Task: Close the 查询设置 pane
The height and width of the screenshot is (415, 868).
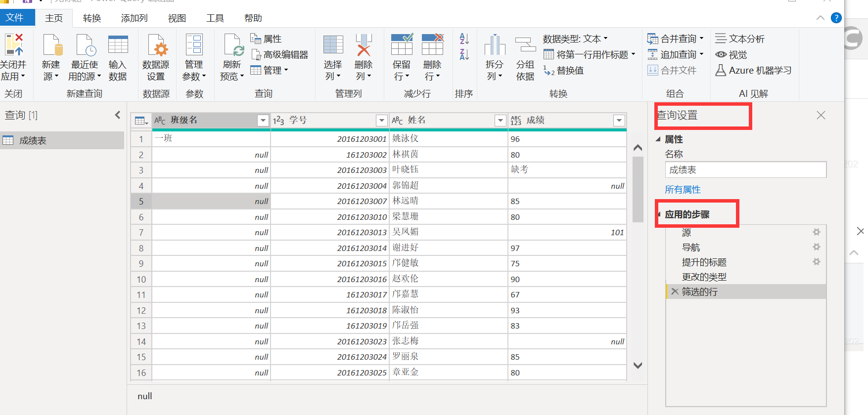Action: tap(821, 115)
